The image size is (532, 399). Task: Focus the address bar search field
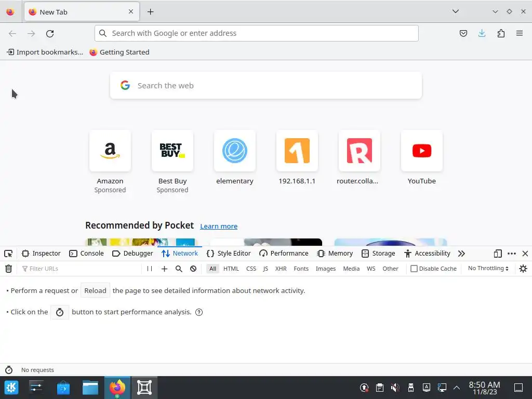(x=257, y=33)
